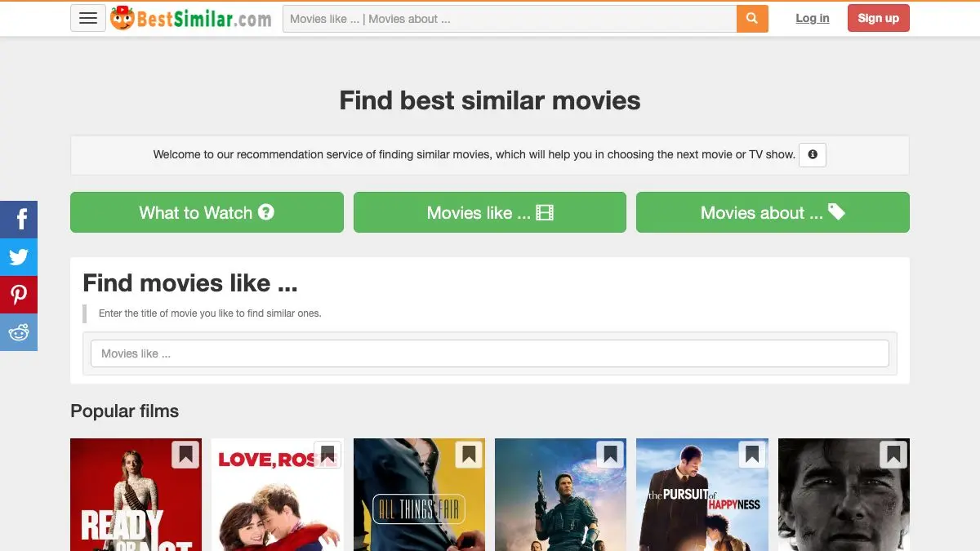Focus the top header search field
Screen dimensions: 980x551
click(x=510, y=18)
